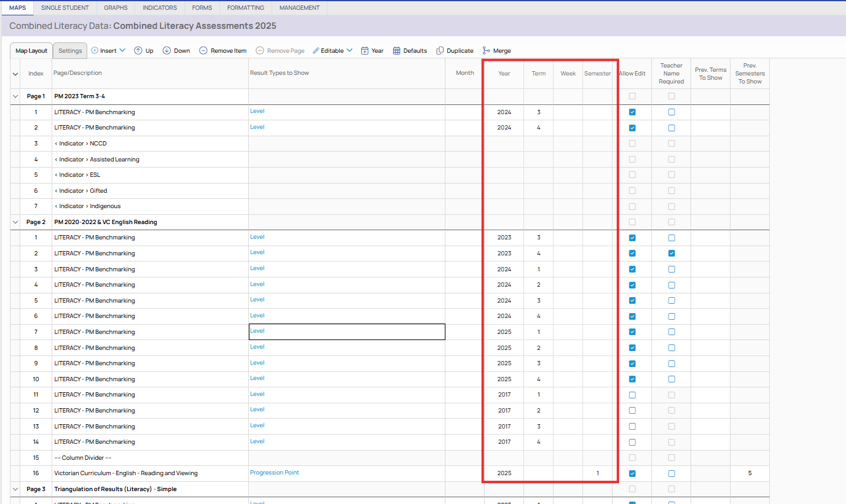Click the Level link in the 2024 Term 2 row

257,284
